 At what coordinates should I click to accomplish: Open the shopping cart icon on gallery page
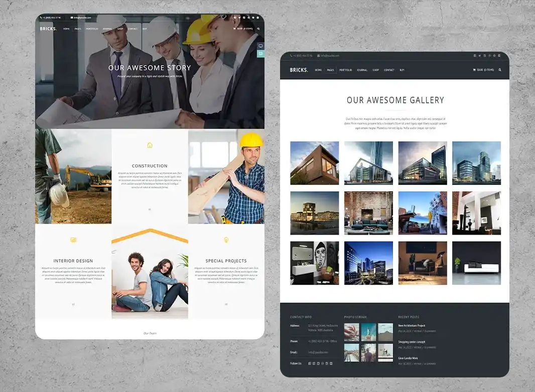coord(474,70)
